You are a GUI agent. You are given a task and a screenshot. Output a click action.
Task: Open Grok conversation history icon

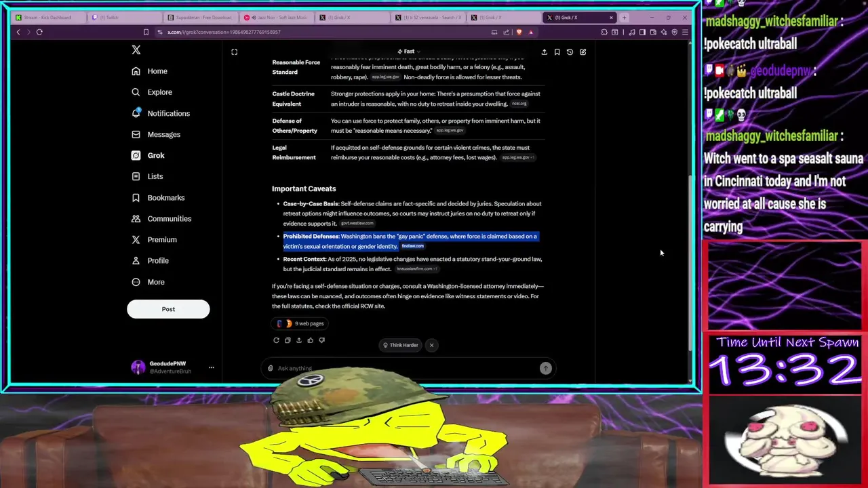tap(570, 52)
